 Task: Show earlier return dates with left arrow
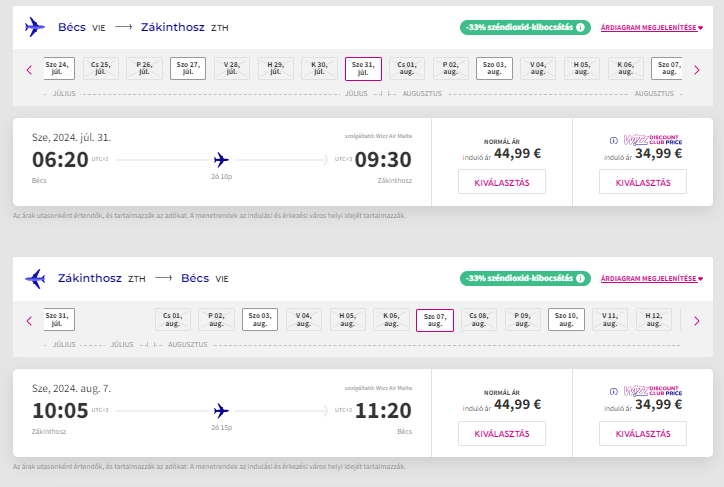[29, 321]
